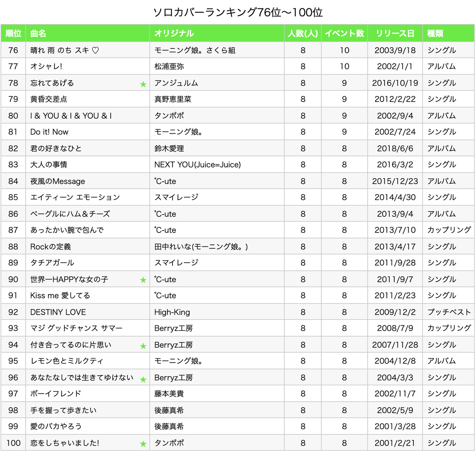Screen dimensions: 476x452
Task: Select song title ボーイフレンド
Action: pyautogui.click(x=56, y=394)
